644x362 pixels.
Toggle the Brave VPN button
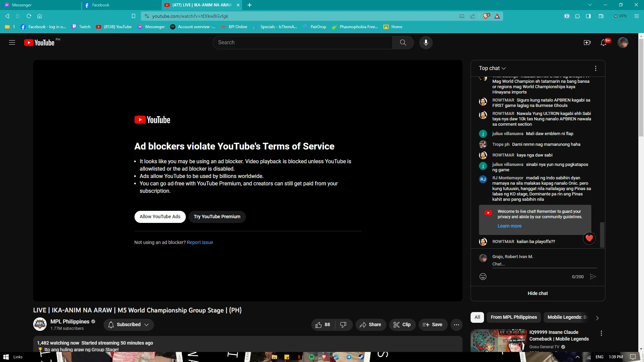click(620, 16)
